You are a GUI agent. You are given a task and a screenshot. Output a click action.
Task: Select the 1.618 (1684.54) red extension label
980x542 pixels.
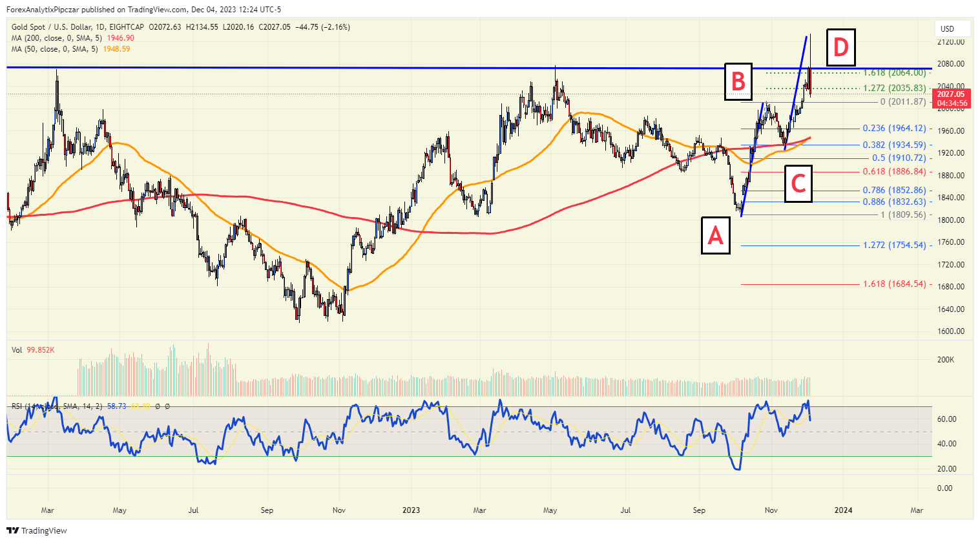tap(894, 284)
